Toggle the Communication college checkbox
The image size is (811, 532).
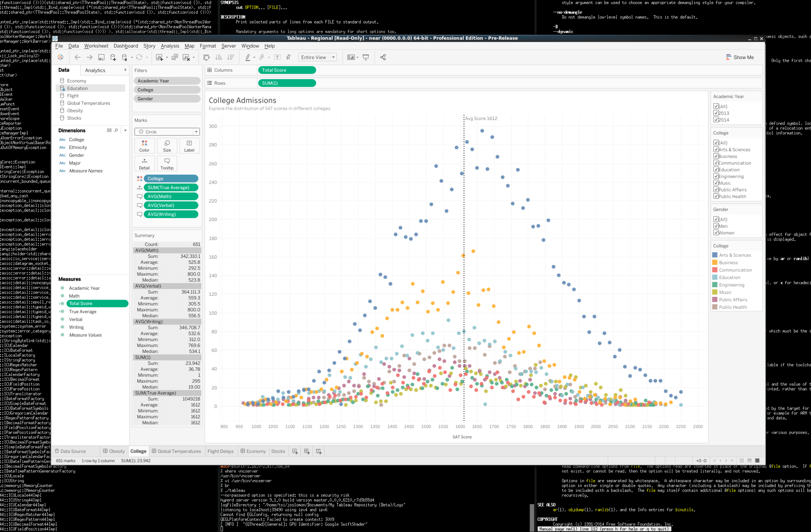click(x=716, y=163)
